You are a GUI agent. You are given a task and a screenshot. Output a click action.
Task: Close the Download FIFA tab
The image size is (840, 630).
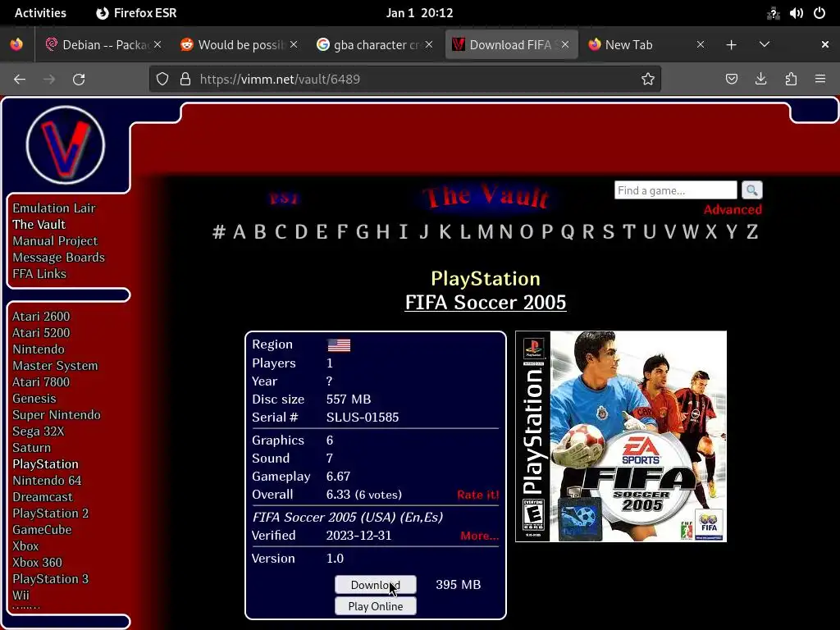[565, 44]
